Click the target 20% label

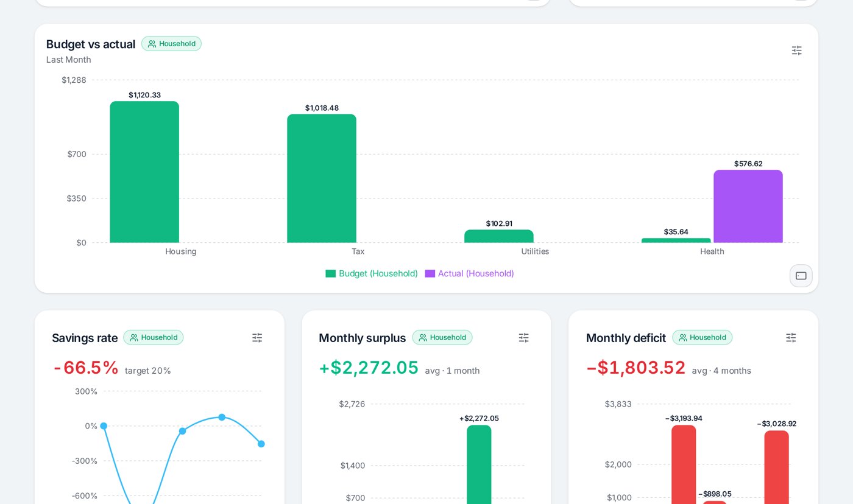148,371
